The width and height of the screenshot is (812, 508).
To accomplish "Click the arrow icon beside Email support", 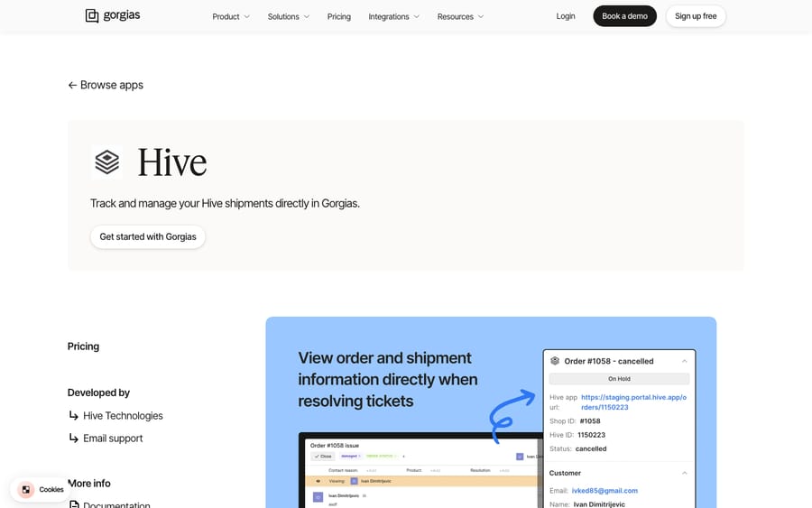I will [x=74, y=439].
